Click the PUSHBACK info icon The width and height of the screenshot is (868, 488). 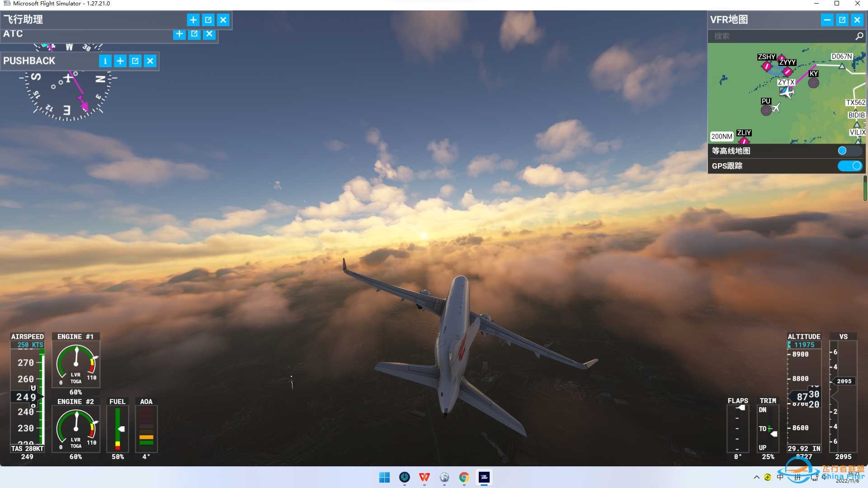tap(105, 61)
